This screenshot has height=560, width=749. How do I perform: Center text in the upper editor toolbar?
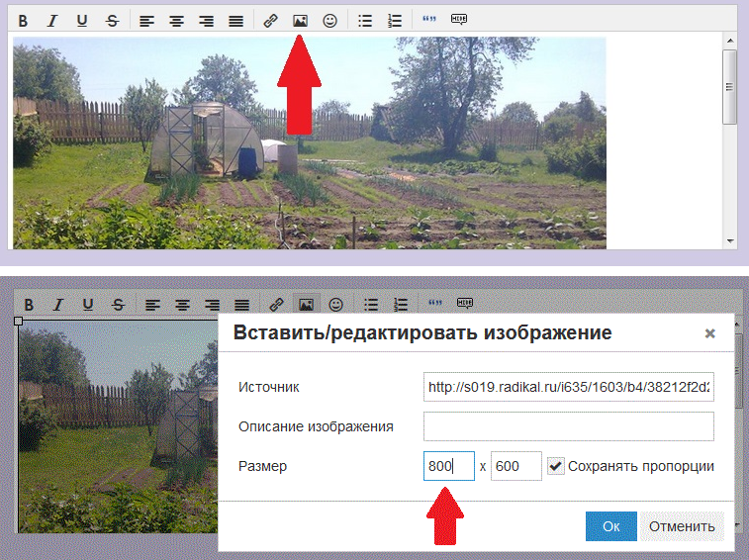point(176,21)
